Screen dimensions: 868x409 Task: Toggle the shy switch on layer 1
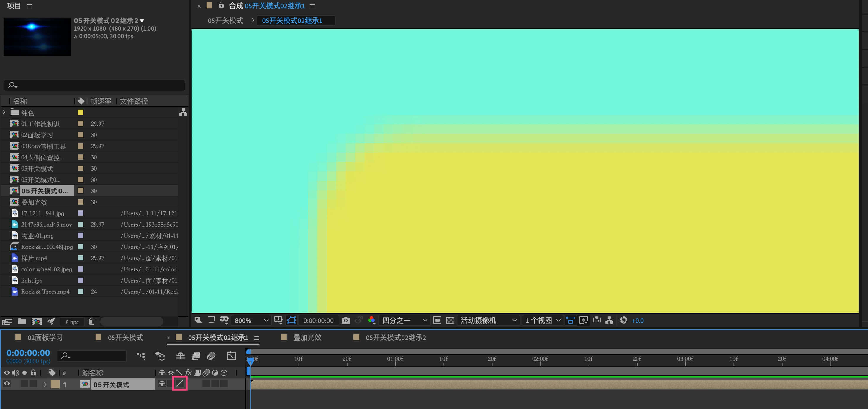tap(162, 384)
